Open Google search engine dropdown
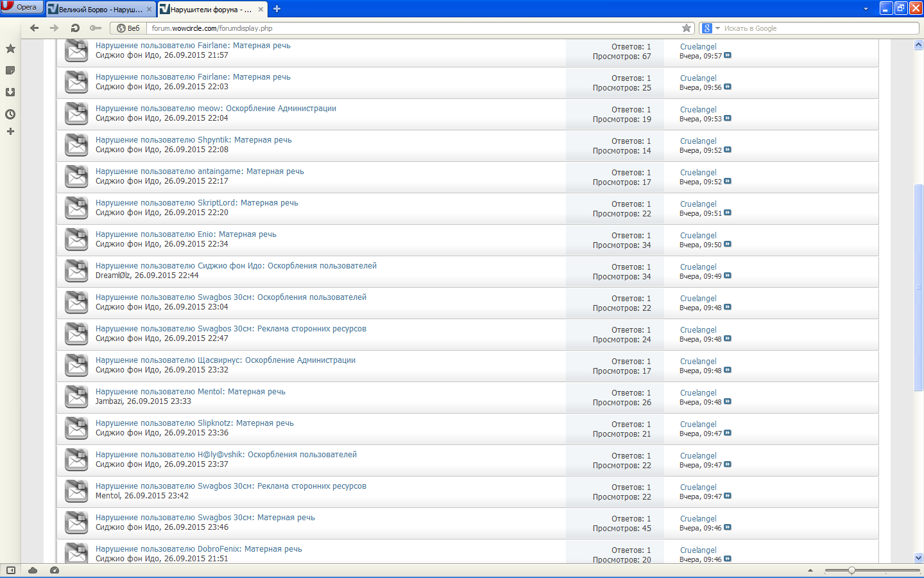This screenshot has width=924, height=578. tap(711, 28)
